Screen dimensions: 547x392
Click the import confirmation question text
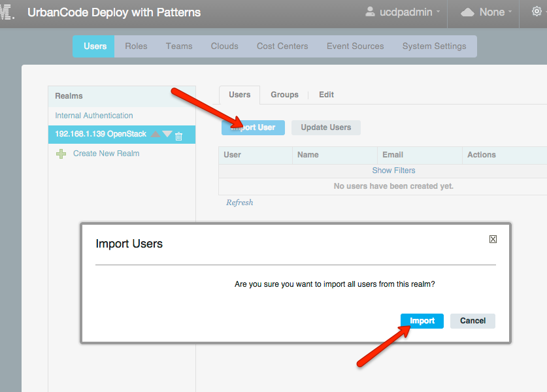point(335,284)
